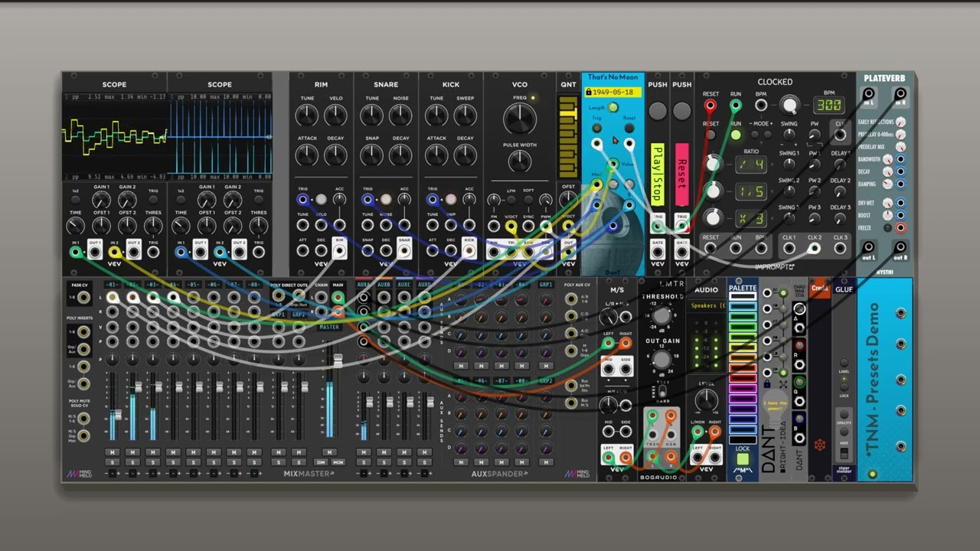
Task: Toggle the MixMaster DIM button
Action: (322, 462)
